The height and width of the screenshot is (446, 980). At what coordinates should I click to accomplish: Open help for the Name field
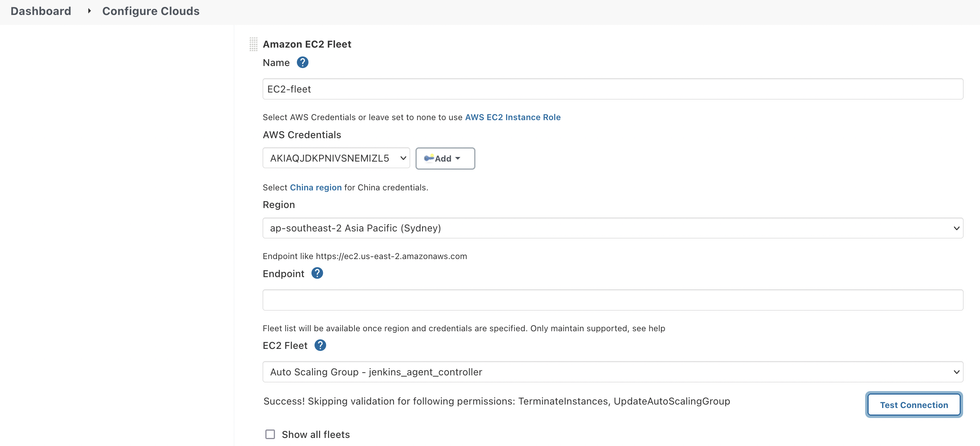303,62
